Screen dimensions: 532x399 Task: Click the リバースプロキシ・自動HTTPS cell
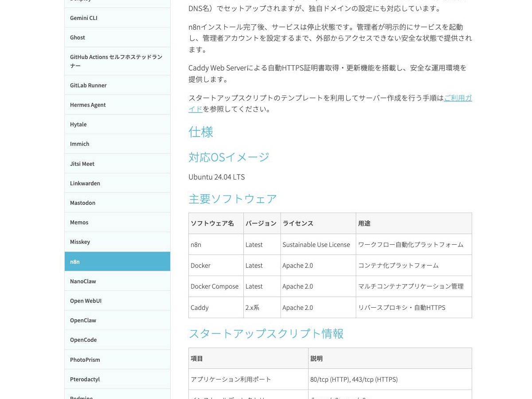414,307
